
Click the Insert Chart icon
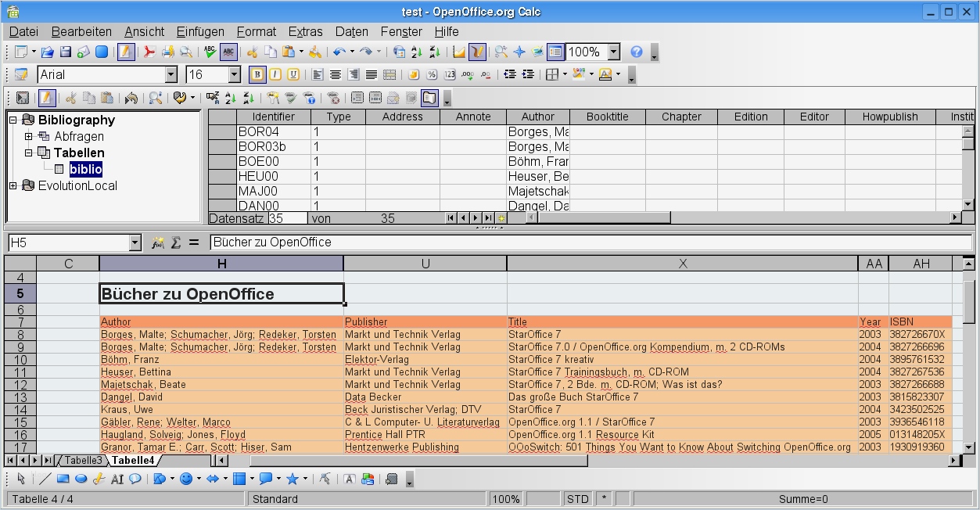[458, 52]
